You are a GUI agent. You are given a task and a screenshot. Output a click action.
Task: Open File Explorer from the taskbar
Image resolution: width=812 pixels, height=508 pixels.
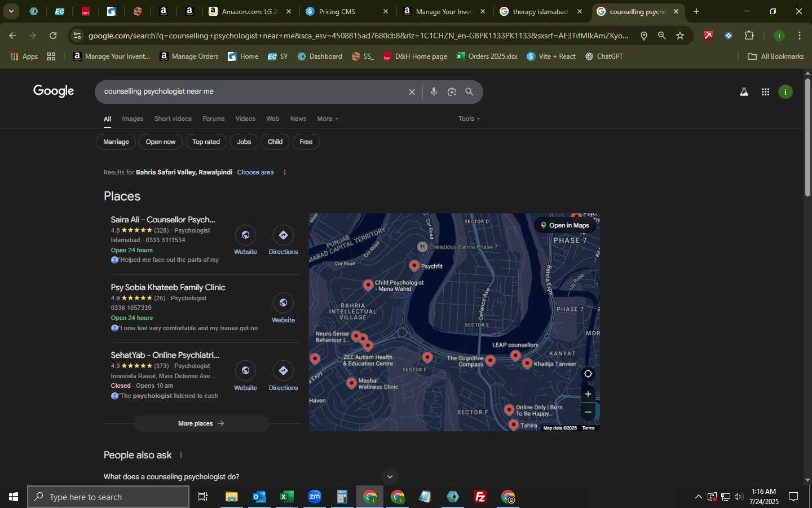[232, 497]
